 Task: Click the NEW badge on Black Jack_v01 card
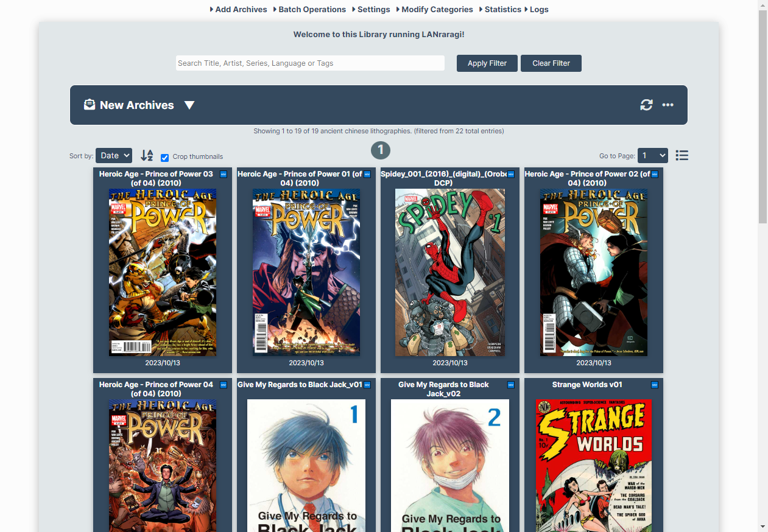pyautogui.click(x=367, y=385)
